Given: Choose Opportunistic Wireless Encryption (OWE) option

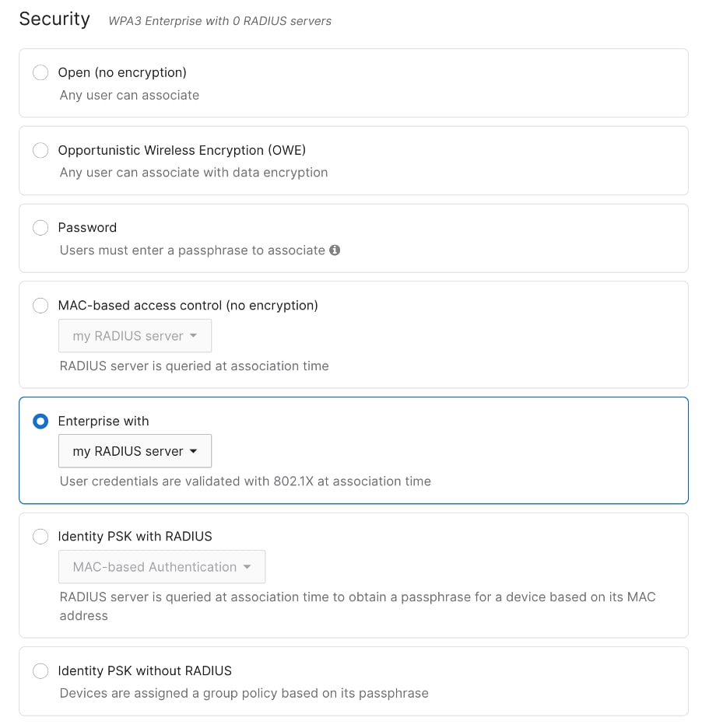Looking at the screenshot, I should 40,151.
